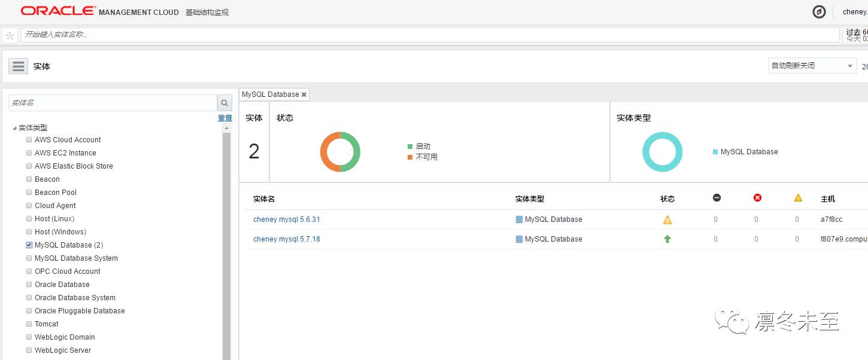Check the Beacon Pool checkbox
The width and height of the screenshot is (868, 360).
[29, 193]
